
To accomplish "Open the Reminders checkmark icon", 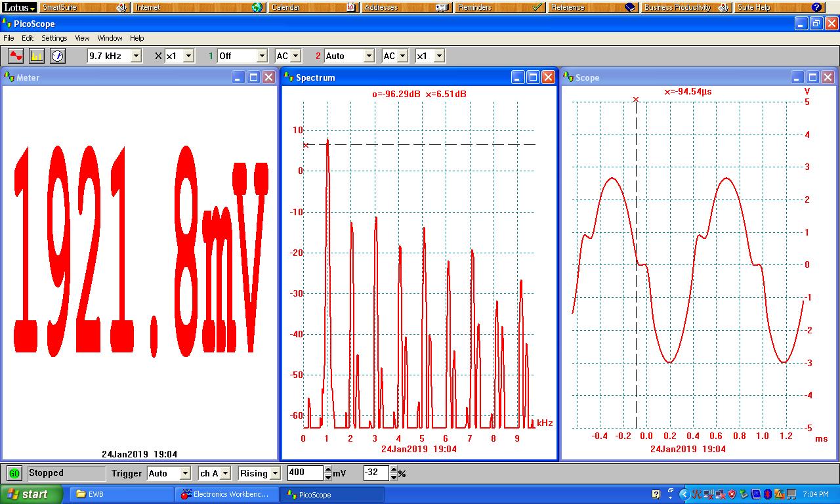I will (x=537, y=7).
